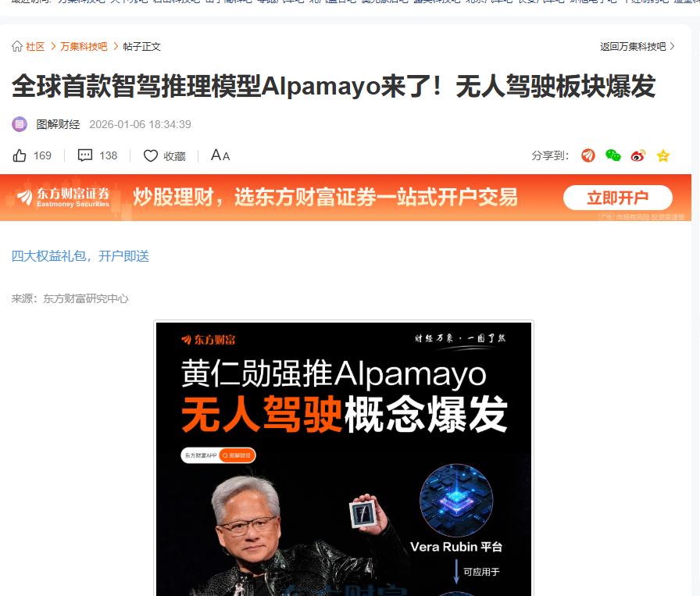Open the Alpamayo infographic image
The height and width of the screenshot is (596, 700).
pos(344,458)
